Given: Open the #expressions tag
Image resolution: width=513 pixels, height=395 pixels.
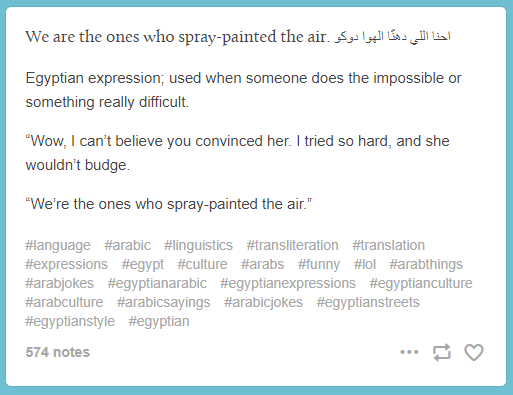Looking at the screenshot, I should point(67,265).
